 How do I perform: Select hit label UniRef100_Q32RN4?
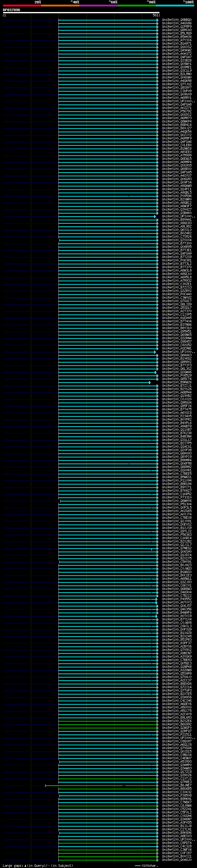[x=177, y=338]
